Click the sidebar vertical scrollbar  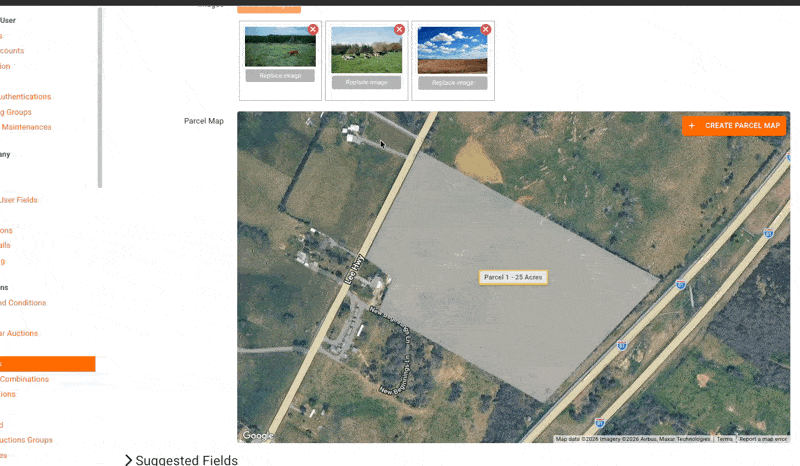[x=99, y=100]
